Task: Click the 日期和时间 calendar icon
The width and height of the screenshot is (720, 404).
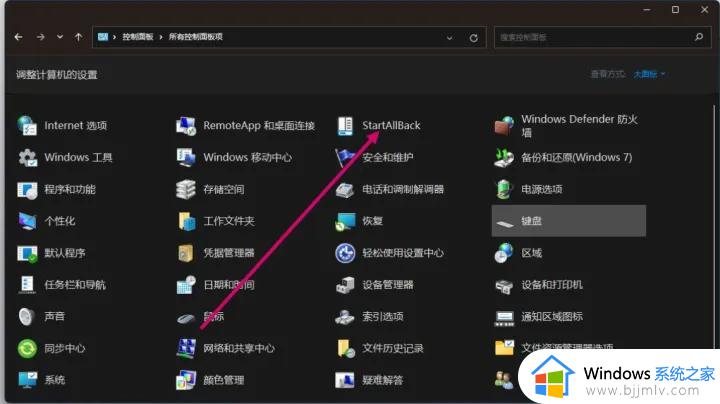Action: point(186,285)
